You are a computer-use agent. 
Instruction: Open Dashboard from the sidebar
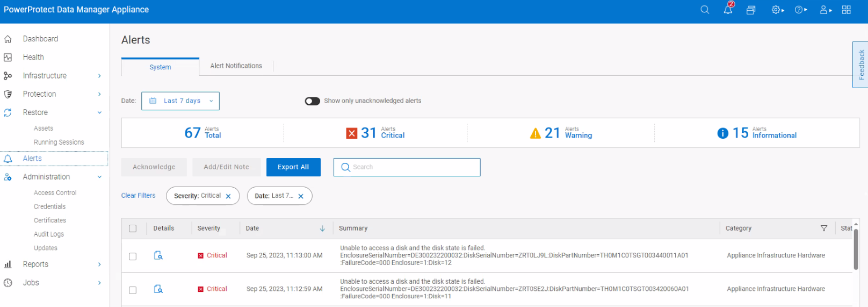click(x=40, y=39)
